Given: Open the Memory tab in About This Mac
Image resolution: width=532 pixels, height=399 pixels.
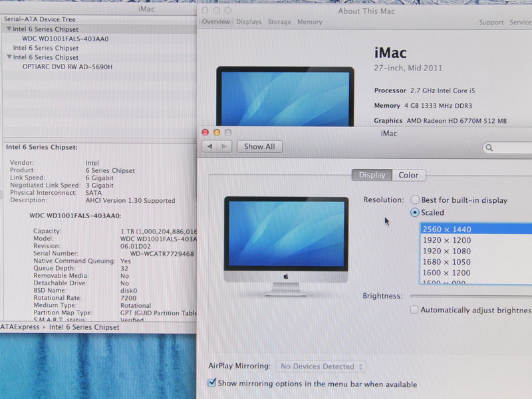Looking at the screenshot, I should 310,22.
